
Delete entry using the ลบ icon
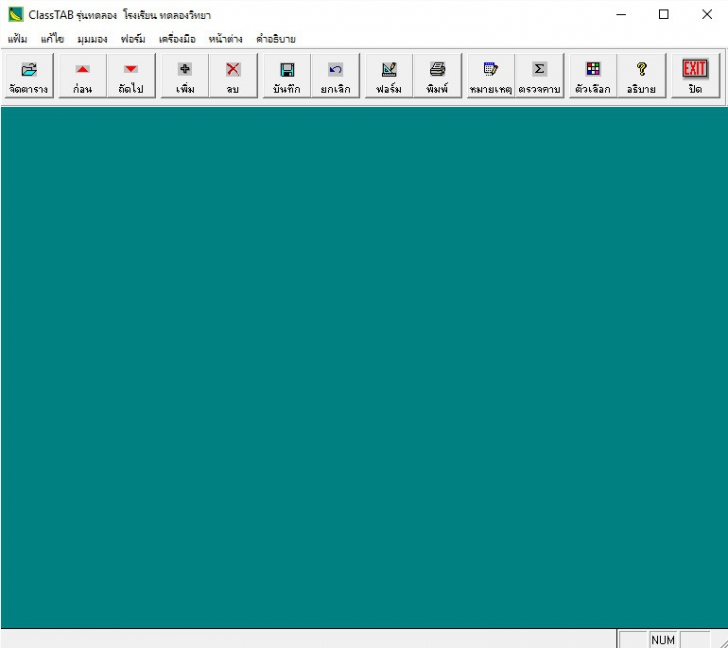click(x=233, y=76)
